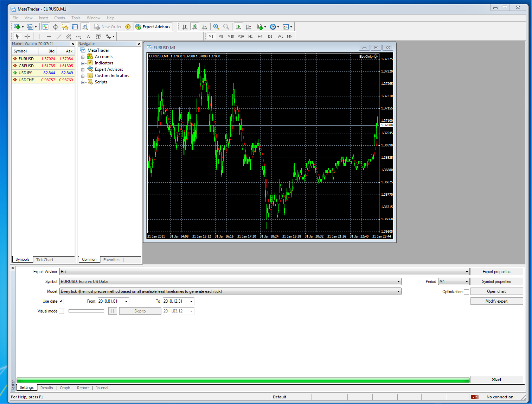Click the Visual mode speed slider

[86, 311]
